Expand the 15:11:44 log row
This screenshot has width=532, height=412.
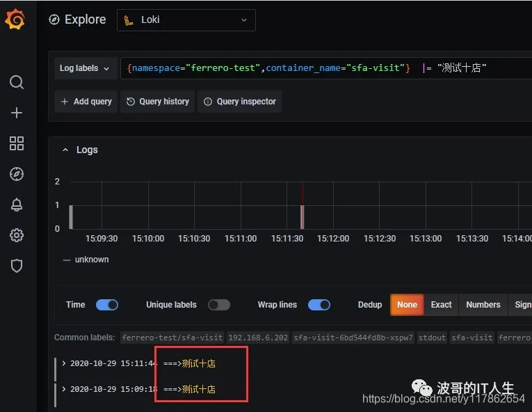(64, 363)
